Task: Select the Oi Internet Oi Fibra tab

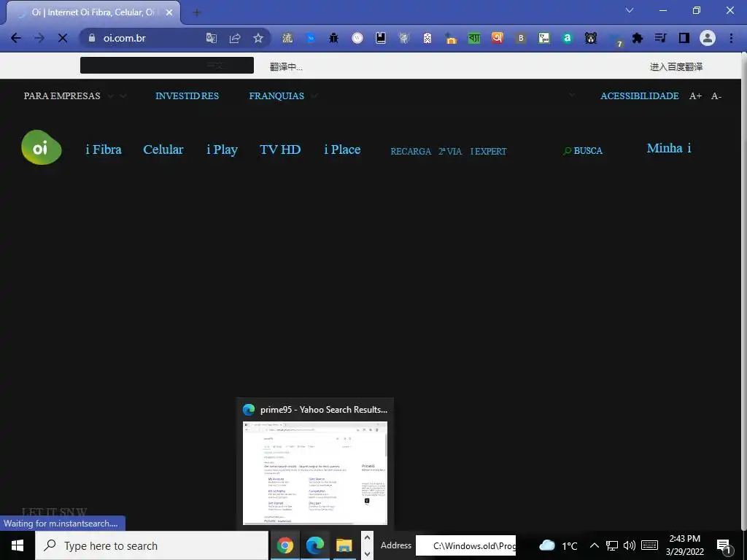Action: point(93,12)
